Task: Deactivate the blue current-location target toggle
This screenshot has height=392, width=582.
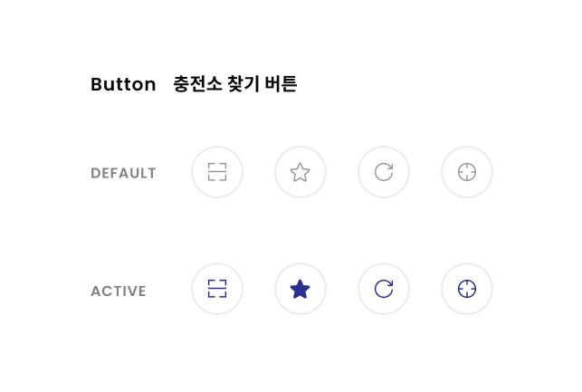Action: tap(467, 289)
